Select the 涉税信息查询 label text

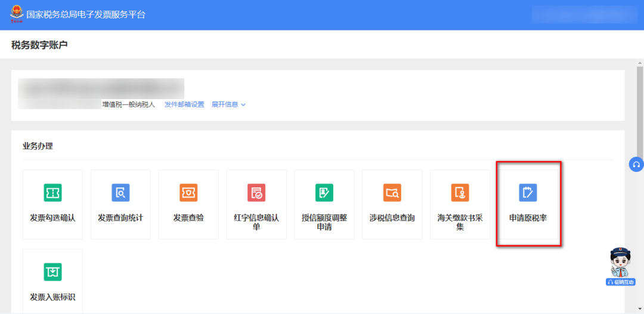pos(392,218)
